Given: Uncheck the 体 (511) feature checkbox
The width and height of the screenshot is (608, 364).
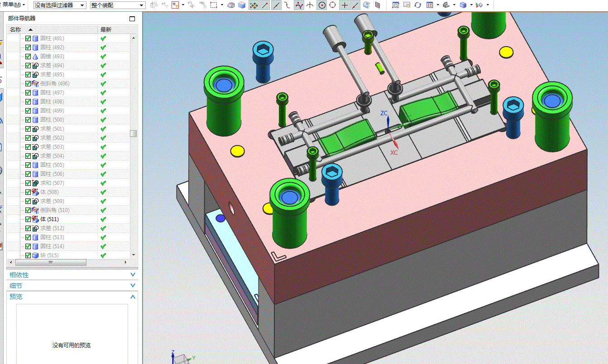Looking at the screenshot, I should pos(28,219).
